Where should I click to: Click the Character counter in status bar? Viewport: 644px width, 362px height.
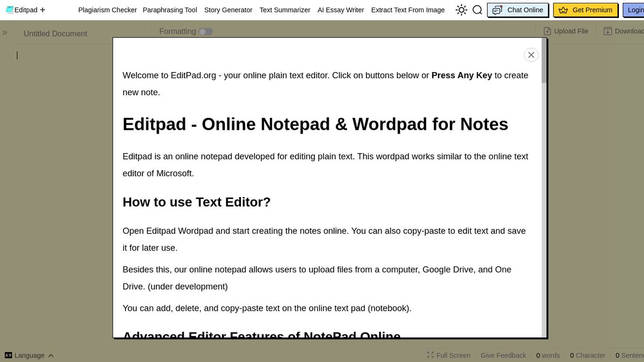[588, 355]
